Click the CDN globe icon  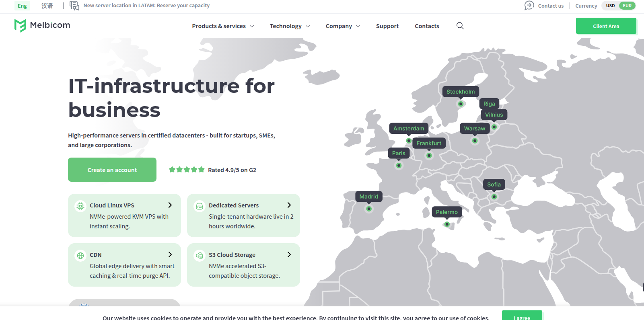(80, 255)
